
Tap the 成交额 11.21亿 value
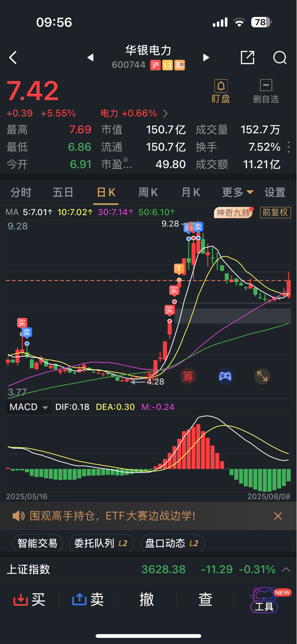(261, 164)
